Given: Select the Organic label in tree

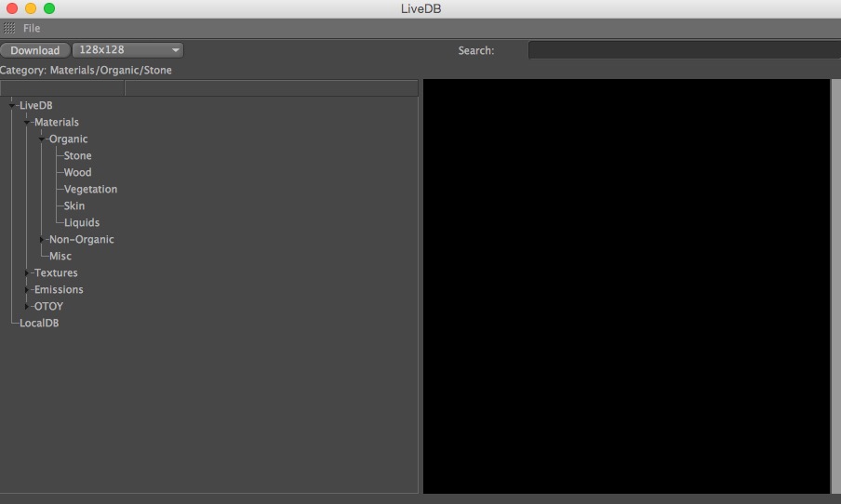Looking at the screenshot, I should pos(68,139).
